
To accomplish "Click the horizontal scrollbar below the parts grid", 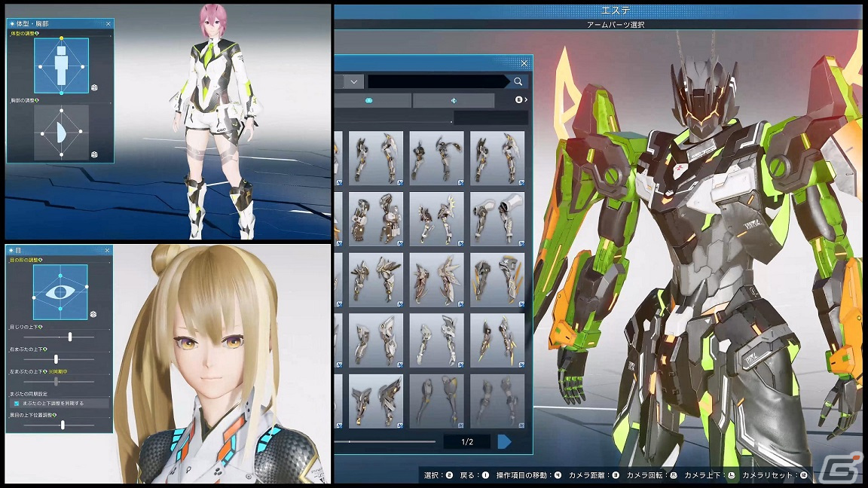I will 385,441.
